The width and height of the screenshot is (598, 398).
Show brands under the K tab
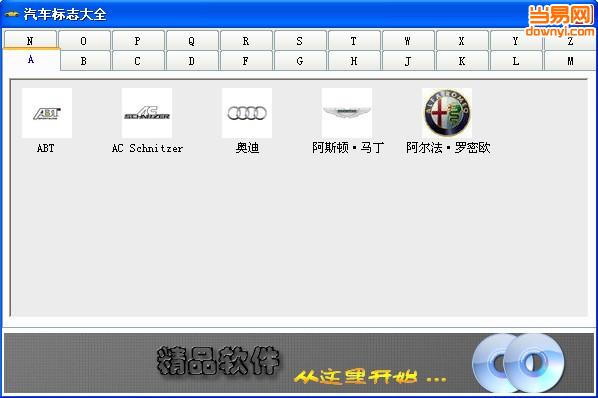(462, 61)
